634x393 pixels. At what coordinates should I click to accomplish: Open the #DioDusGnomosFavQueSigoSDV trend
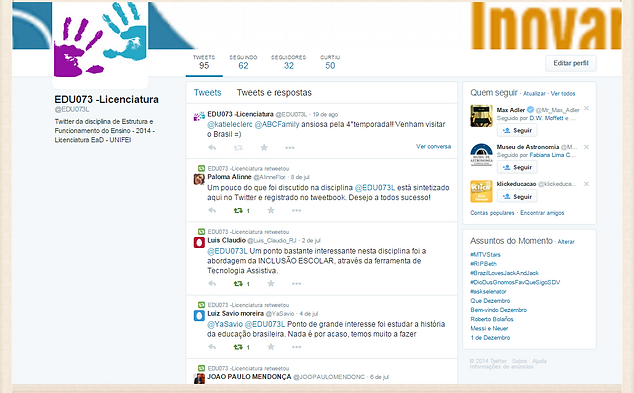[x=515, y=282]
